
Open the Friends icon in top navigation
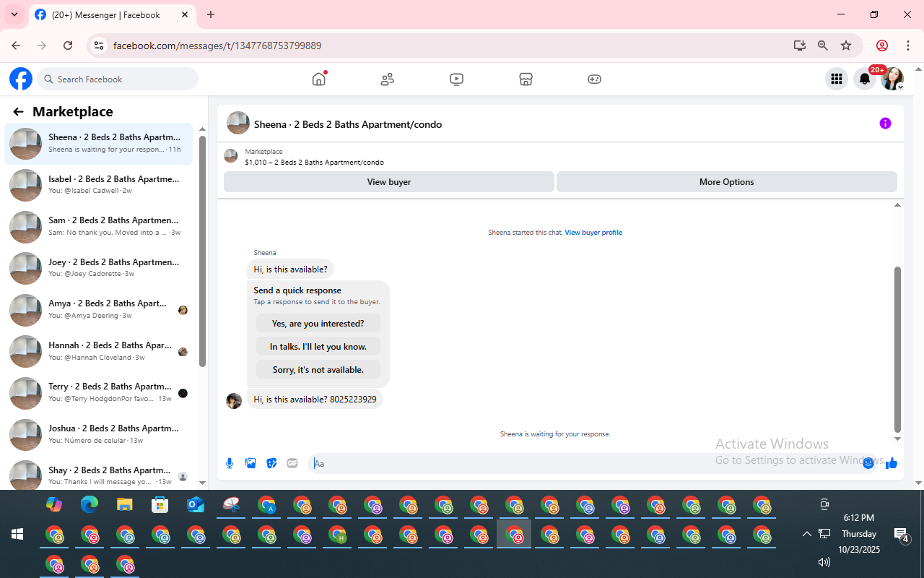pyautogui.click(x=388, y=79)
